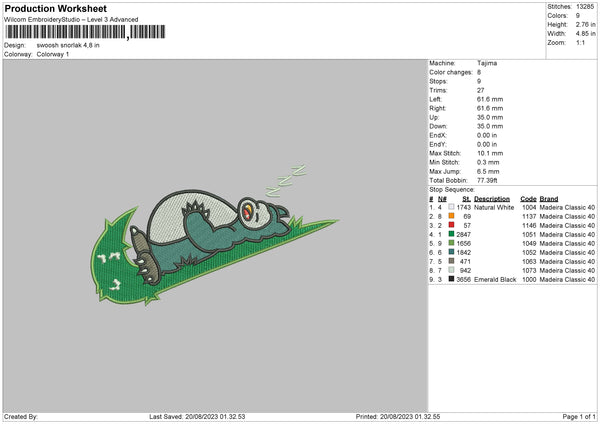Select the 'Emerald Black' description
Viewport: 600px width, 424px height.
[495, 280]
